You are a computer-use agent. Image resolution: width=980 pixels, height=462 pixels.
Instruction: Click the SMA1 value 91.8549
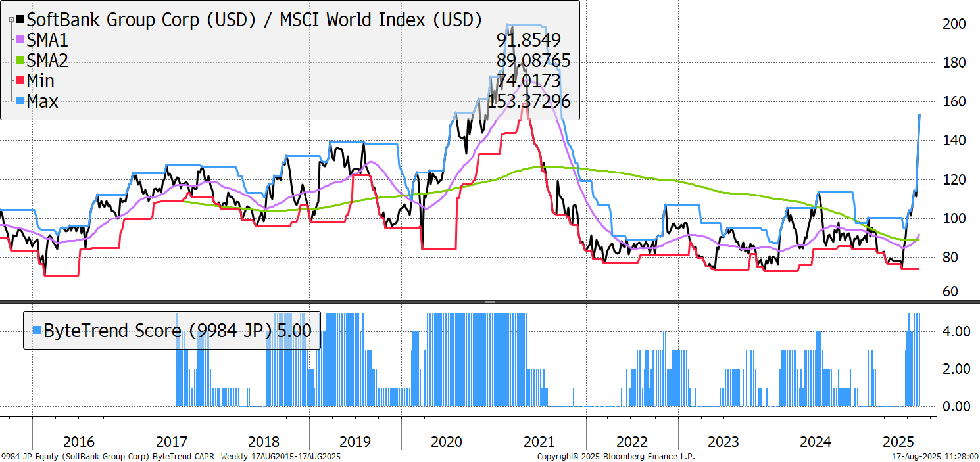529,41
